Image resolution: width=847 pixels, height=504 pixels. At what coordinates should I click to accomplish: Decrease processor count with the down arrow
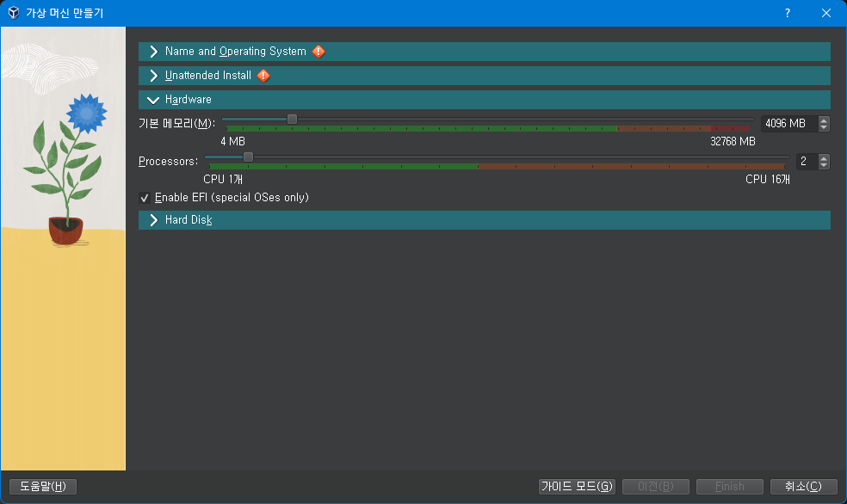(x=824, y=165)
